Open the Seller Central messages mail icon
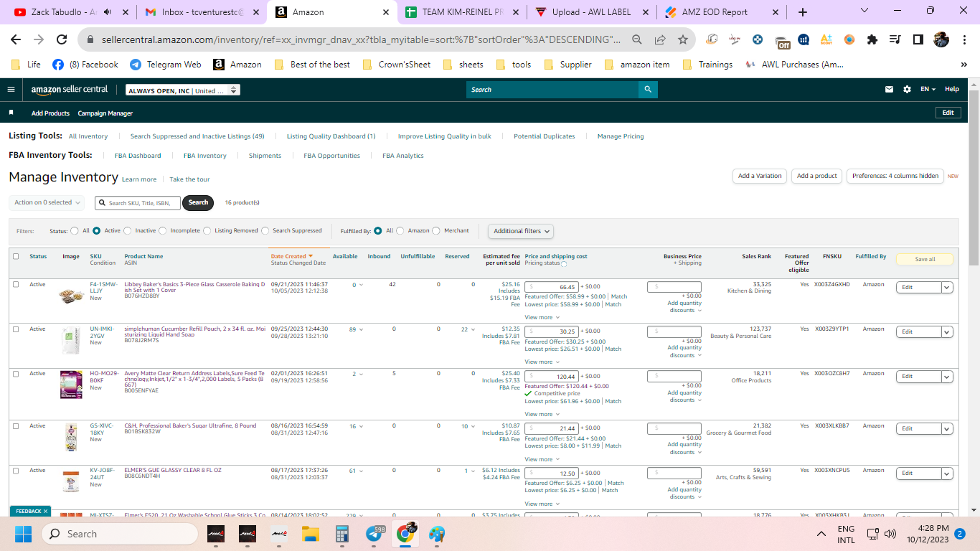 coord(890,90)
